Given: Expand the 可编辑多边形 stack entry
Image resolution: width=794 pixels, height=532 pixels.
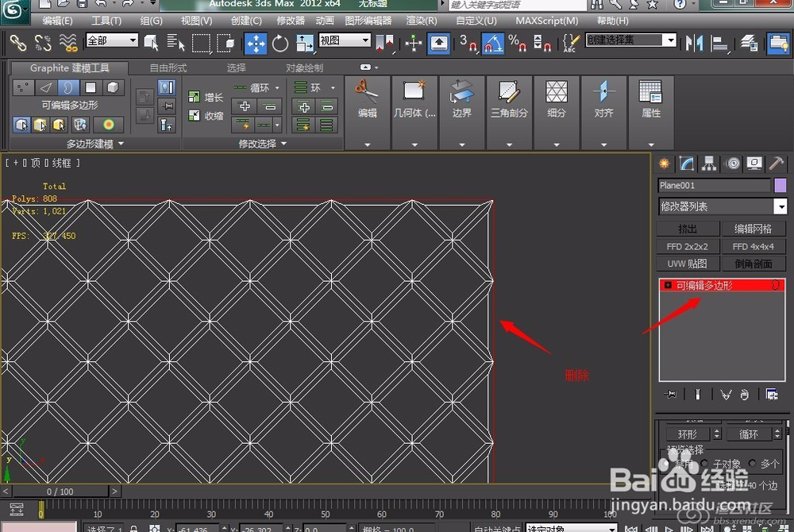Looking at the screenshot, I should [x=668, y=286].
